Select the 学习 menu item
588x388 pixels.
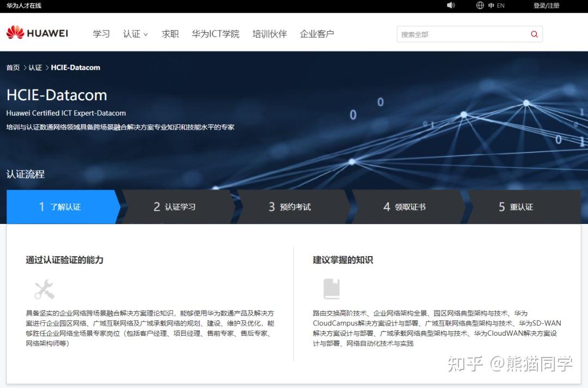click(101, 34)
